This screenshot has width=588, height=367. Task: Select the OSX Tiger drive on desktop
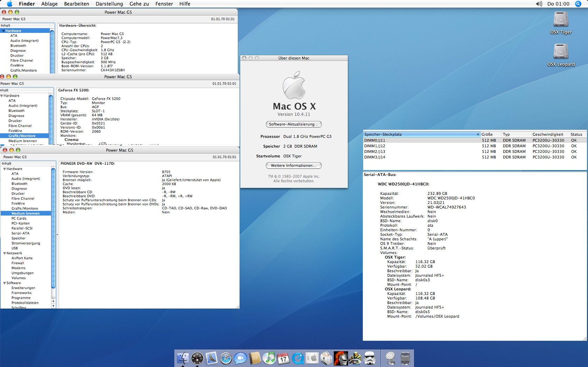[x=561, y=23]
